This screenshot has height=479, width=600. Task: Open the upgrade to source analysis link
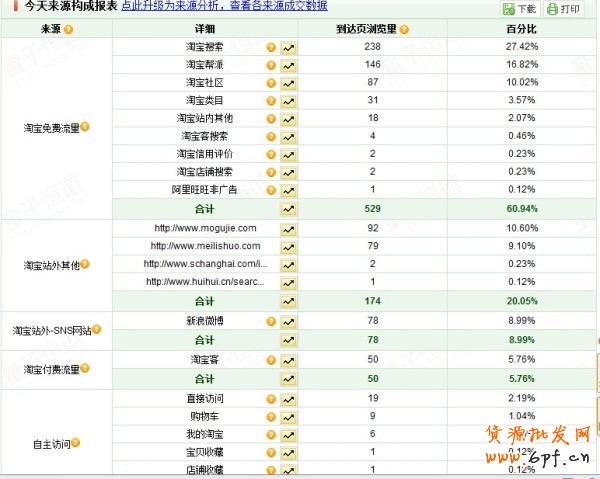click(x=224, y=5)
